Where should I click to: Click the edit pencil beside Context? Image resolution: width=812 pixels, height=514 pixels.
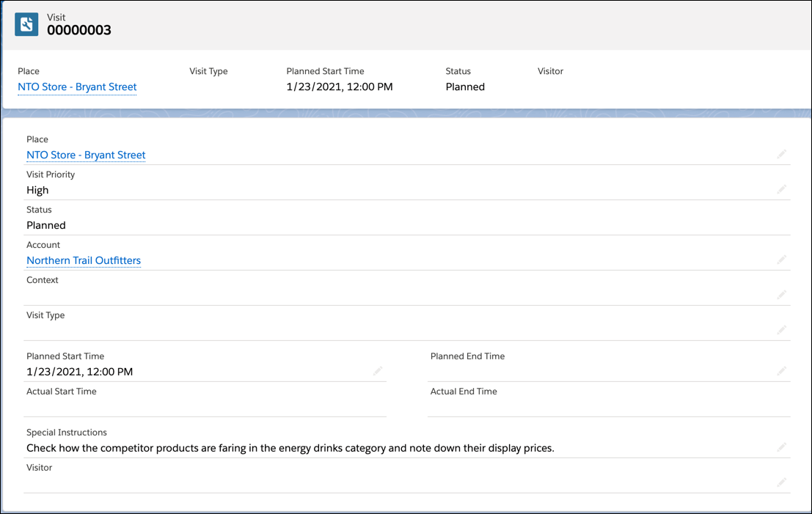coord(781,295)
